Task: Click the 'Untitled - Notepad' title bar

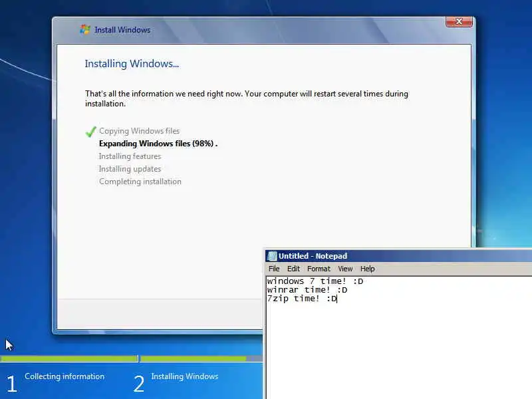Action: [398, 256]
